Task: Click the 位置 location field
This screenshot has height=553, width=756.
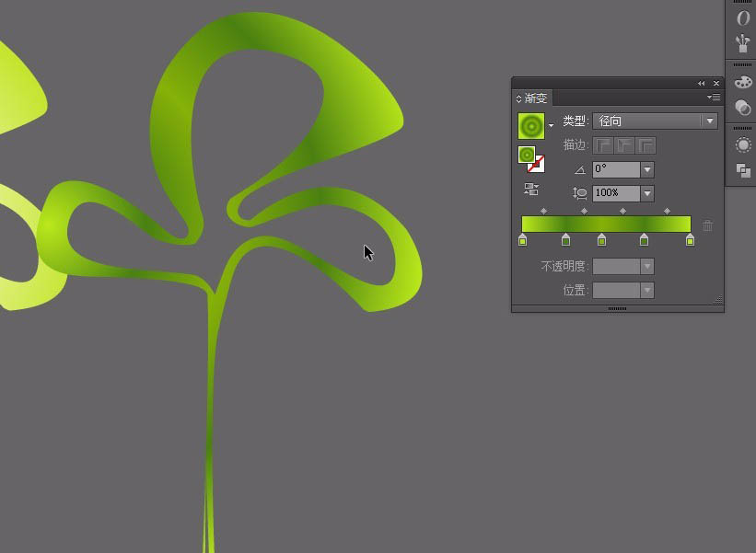Action: (616, 290)
